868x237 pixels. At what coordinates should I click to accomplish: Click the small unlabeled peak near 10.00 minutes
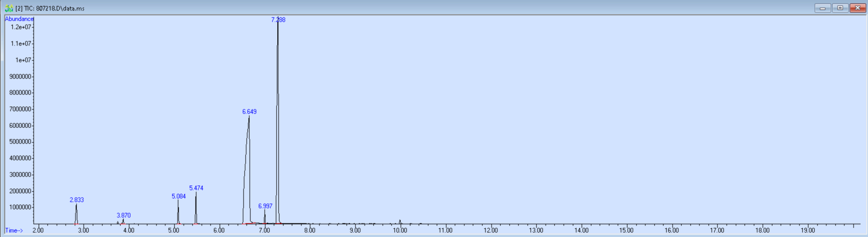[400, 222]
